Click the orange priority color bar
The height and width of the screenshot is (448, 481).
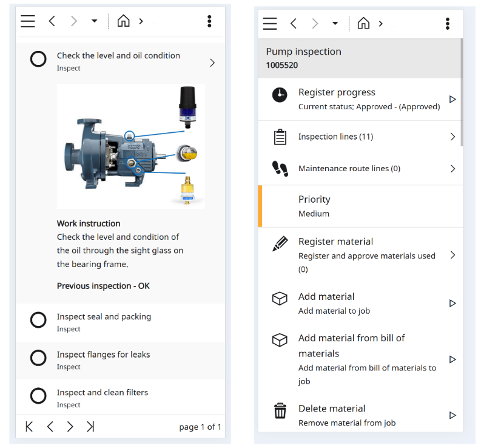tap(260, 206)
